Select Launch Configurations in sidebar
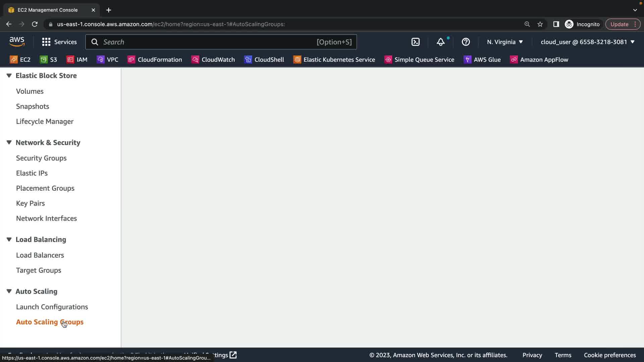This screenshot has width=644, height=362. pos(52,307)
